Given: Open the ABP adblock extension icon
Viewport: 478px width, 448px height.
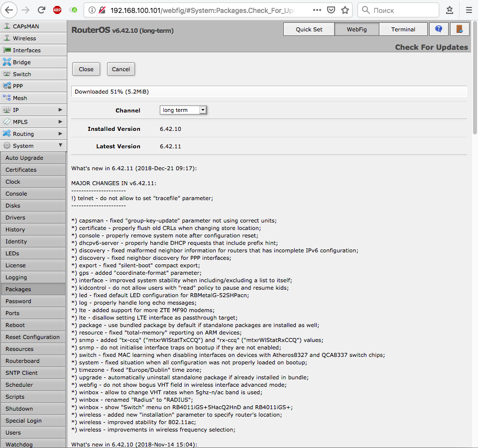Looking at the screenshot, I should click(x=57, y=10).
